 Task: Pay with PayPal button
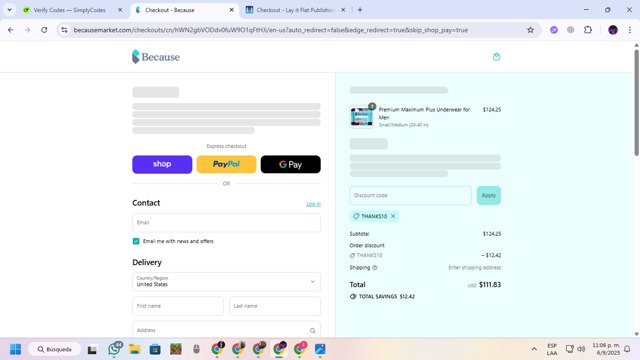227,164
